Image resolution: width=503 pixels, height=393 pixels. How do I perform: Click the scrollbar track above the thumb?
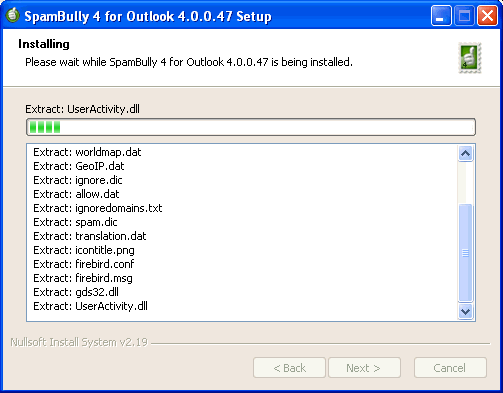click(x=465, y=183)
